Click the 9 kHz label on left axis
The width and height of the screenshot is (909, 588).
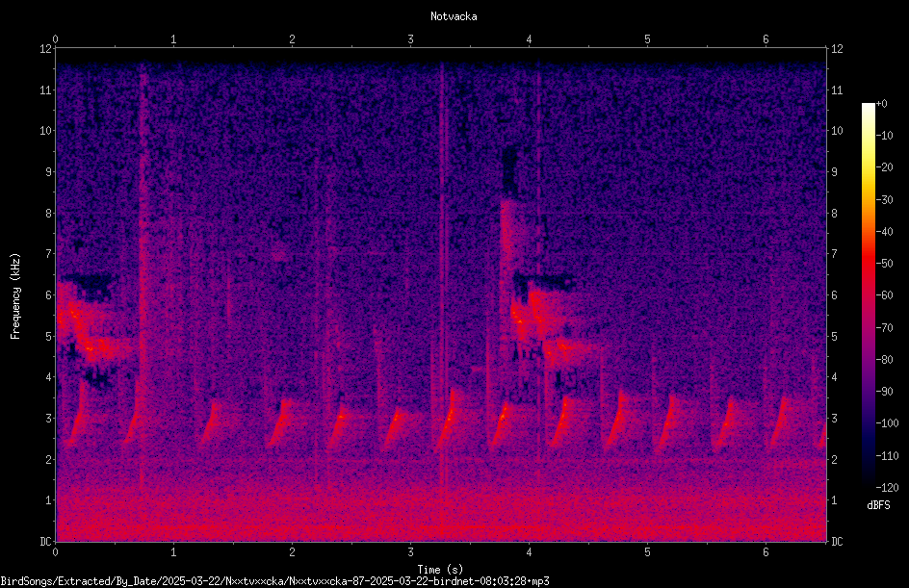coord(49,172)
